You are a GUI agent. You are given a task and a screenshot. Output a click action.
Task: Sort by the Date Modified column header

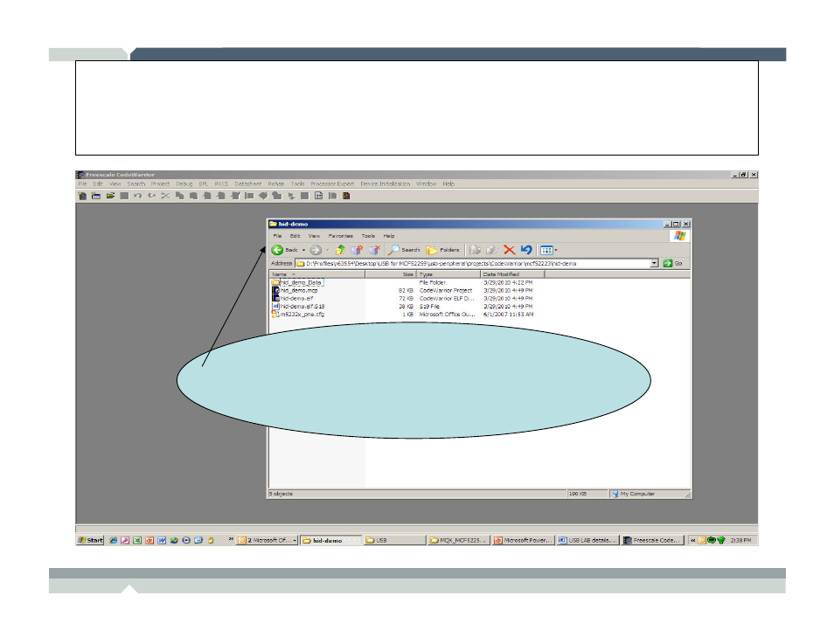(x=511, y=274)
